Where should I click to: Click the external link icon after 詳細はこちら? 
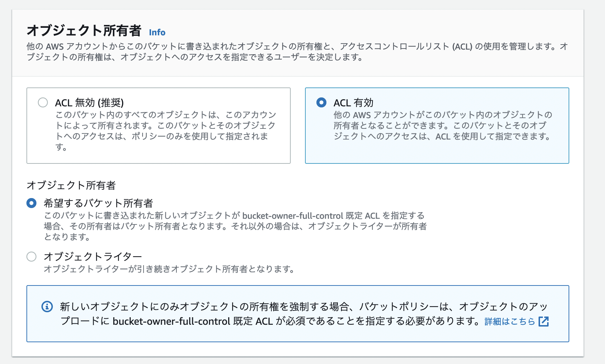(544, 322)
